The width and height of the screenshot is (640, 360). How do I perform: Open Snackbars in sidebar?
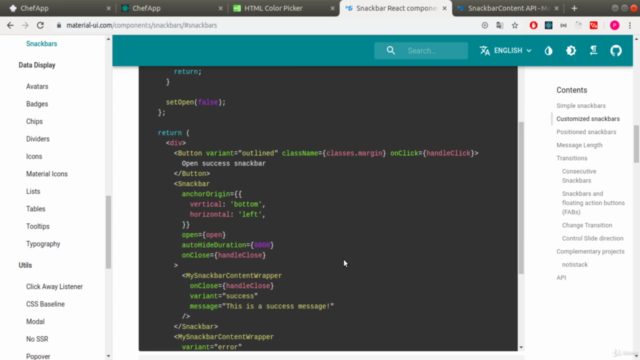pyautogui.click(x=42, y=44)
